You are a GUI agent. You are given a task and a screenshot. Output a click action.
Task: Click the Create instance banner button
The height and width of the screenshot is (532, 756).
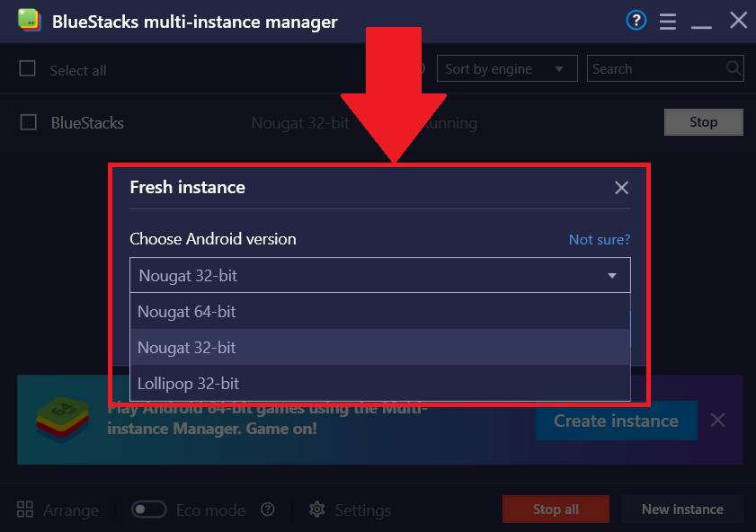coord(616,421)
